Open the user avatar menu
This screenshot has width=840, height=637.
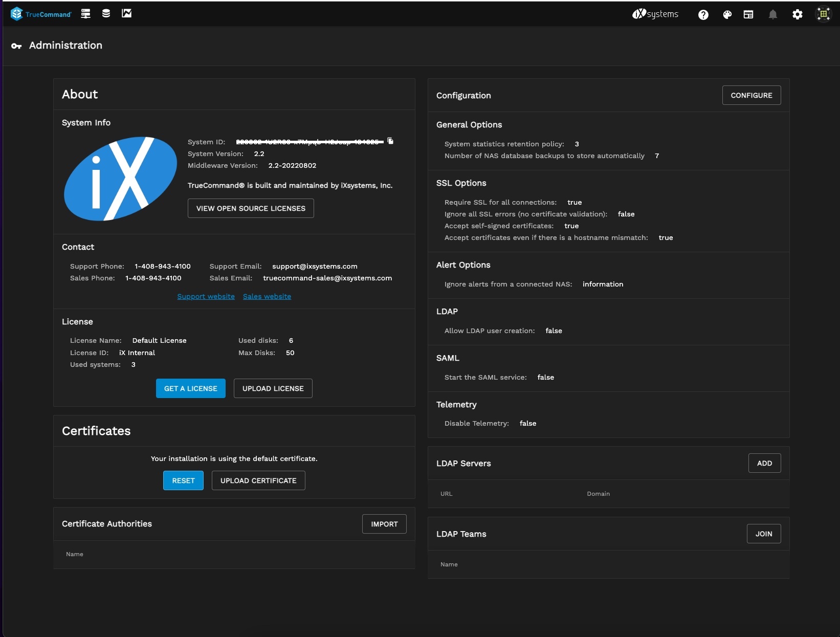824,14
